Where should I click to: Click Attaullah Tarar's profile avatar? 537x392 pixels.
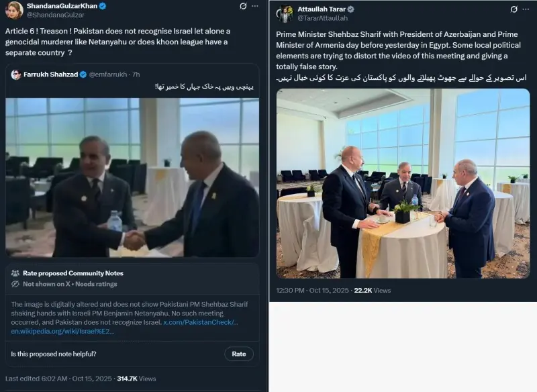click(x=285, y=13)
